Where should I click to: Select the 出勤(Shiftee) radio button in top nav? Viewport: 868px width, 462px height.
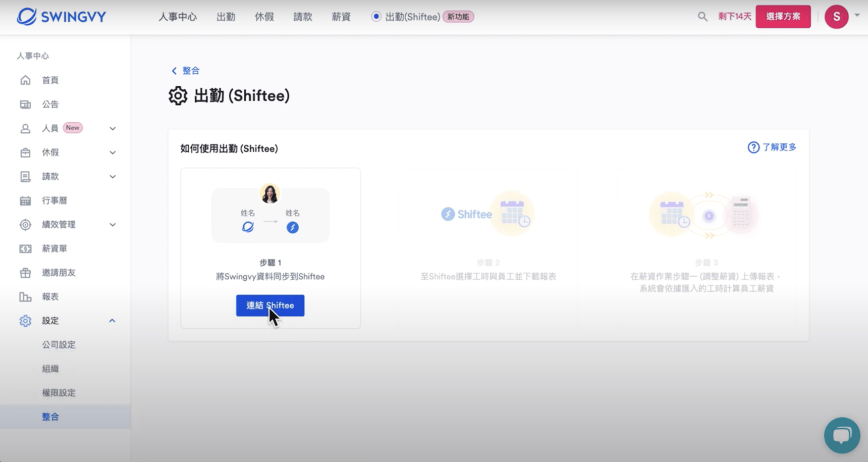376,17
